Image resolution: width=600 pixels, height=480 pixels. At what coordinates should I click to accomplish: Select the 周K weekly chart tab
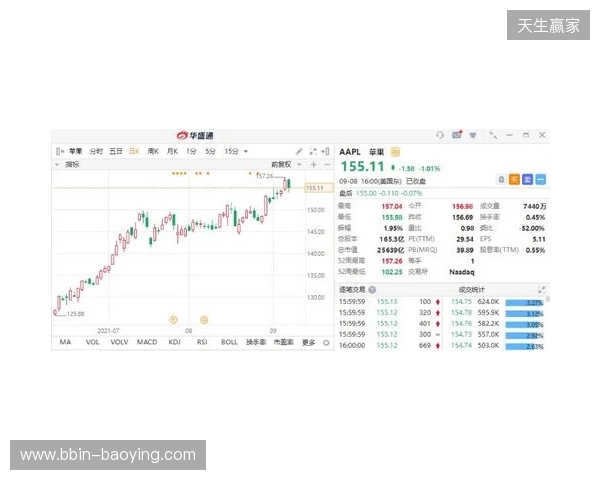pos(153,151)
